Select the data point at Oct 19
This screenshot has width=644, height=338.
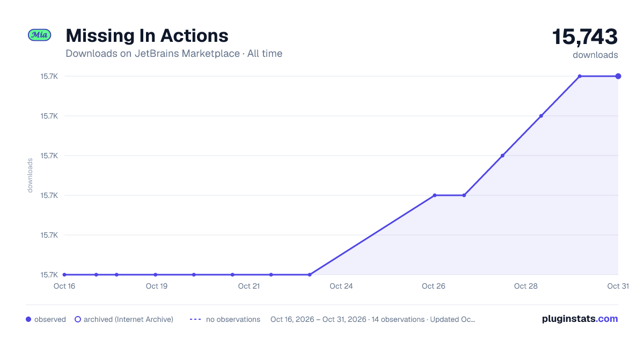(x=156, y=275)
